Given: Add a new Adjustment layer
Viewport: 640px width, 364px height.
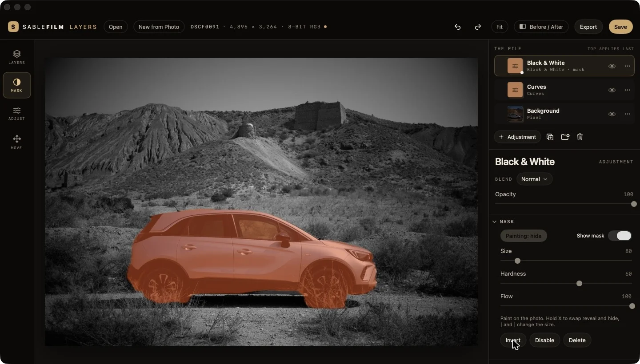Looking at the screenshot, I should 517,137.
